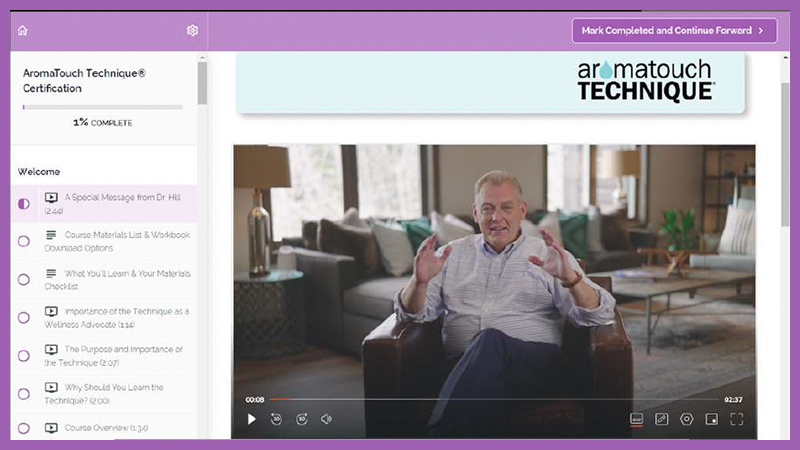The height and width of the screenshot is (450, 800).
Task: Click the 1% complete course progress bar
Action: (x=103, y=107)
